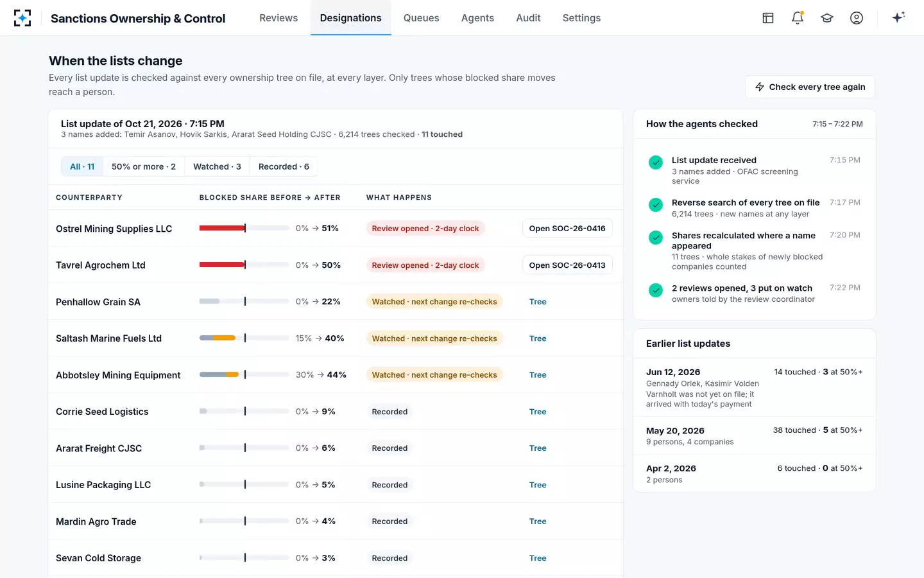Viewport: 924px width, 578px height.
Task: View the Tree for Corrie Seed Logistics
Action: [538, 412]
